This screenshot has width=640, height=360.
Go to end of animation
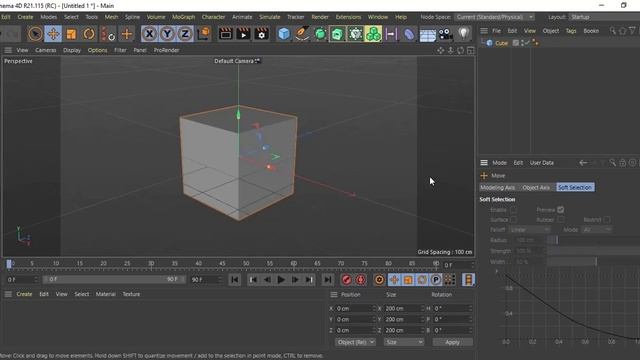pos(327,280)
